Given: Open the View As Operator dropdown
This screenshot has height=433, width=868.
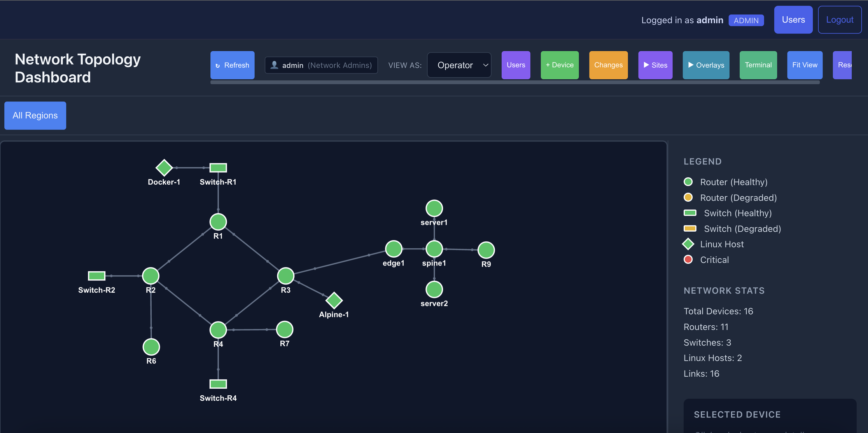Looking at the screenshot, I should point(459,65).
